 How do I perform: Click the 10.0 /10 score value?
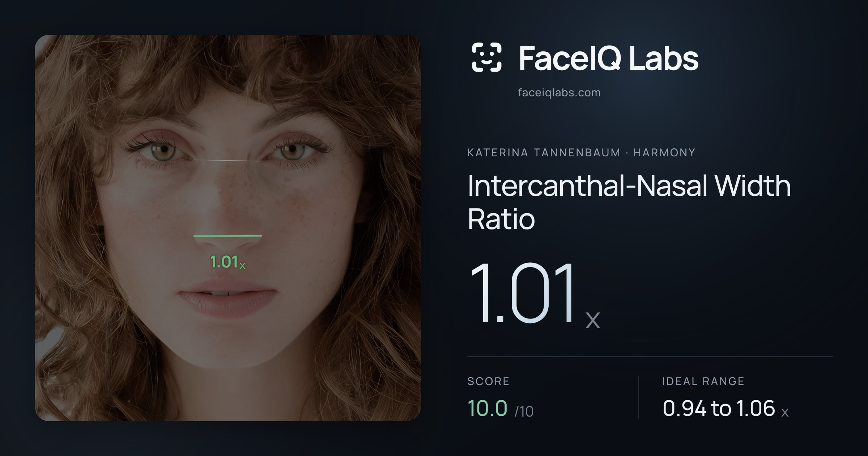point(501,409)
